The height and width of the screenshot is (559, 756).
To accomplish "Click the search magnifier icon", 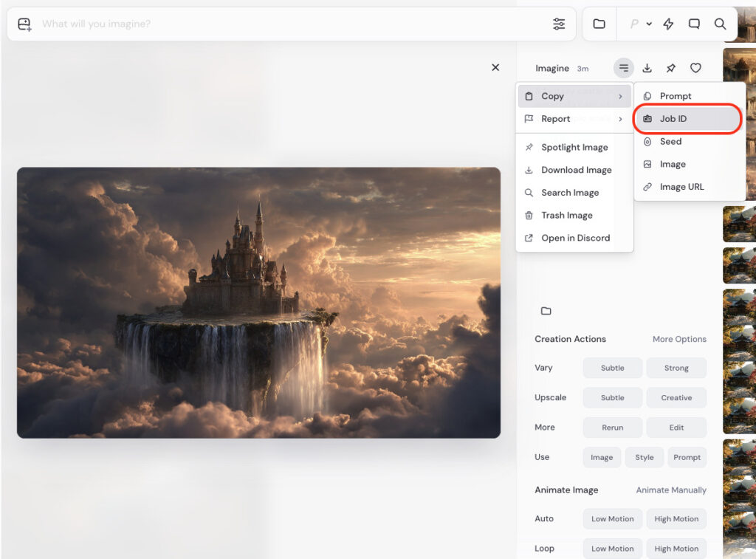I will coord(720,24).
